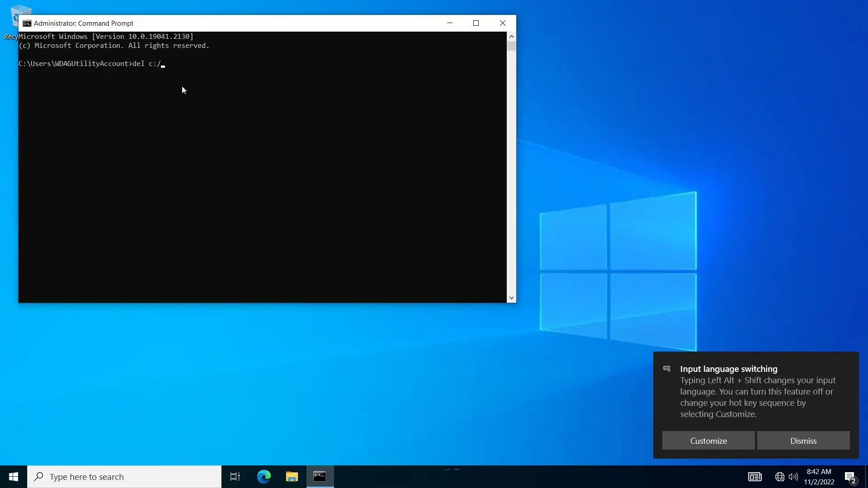
Task: Click the network globe tray icon
Action: (779, 477)
